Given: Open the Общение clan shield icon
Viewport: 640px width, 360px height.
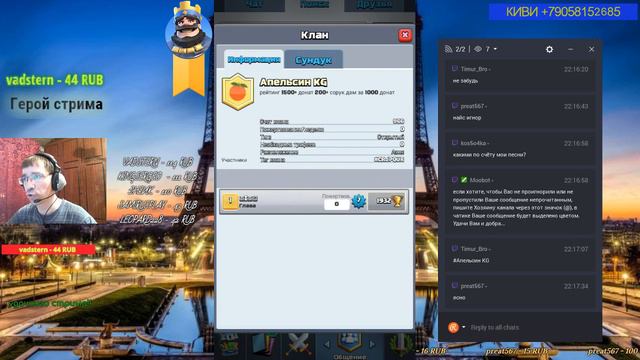Looking at the screenshot, I should click(x=349, y=343).
